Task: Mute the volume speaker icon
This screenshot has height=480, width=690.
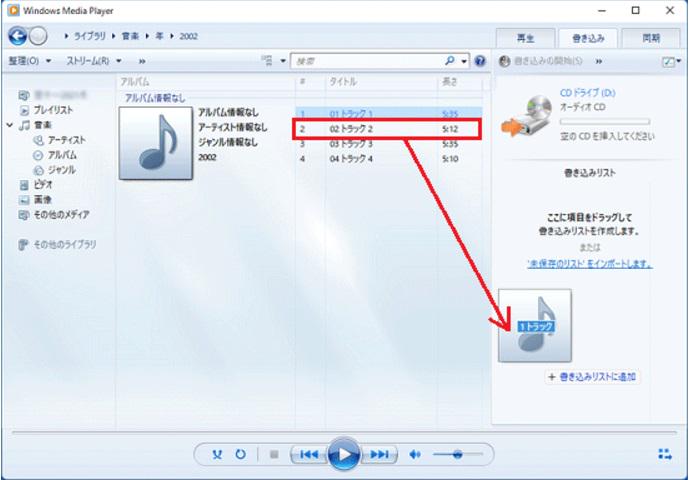Action: coord(415,454)
